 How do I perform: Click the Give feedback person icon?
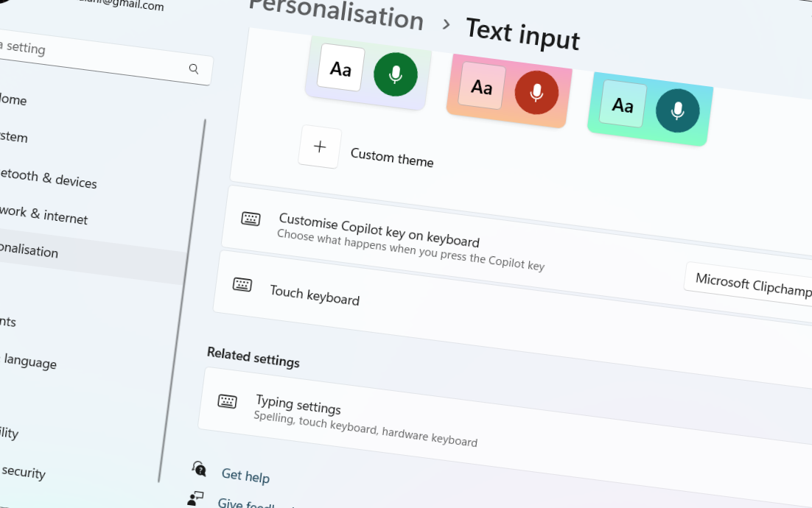[x=195, y=498]
